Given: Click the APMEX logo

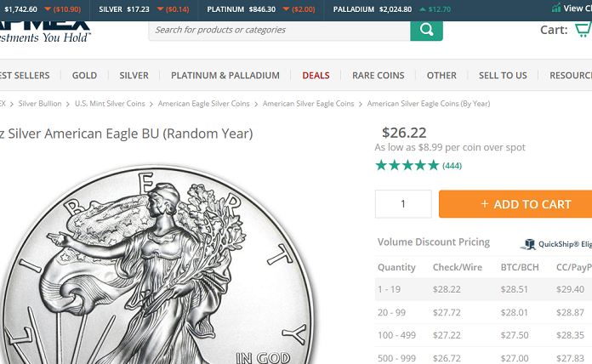Looking at the screenshot, I should [x=44, y=31].
